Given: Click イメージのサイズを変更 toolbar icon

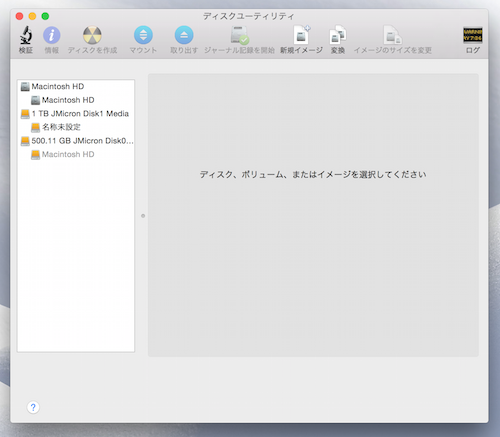Looking at the screenshot, I should [x=393, y=35].
